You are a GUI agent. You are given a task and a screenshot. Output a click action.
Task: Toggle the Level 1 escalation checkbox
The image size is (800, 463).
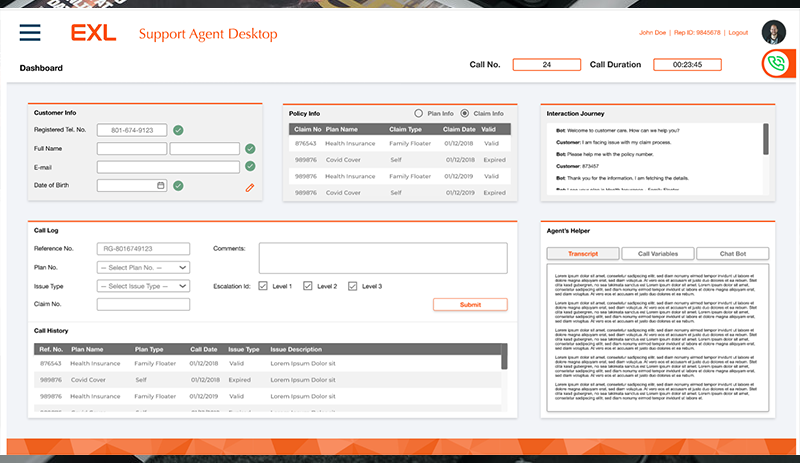[x=263, y=286]
